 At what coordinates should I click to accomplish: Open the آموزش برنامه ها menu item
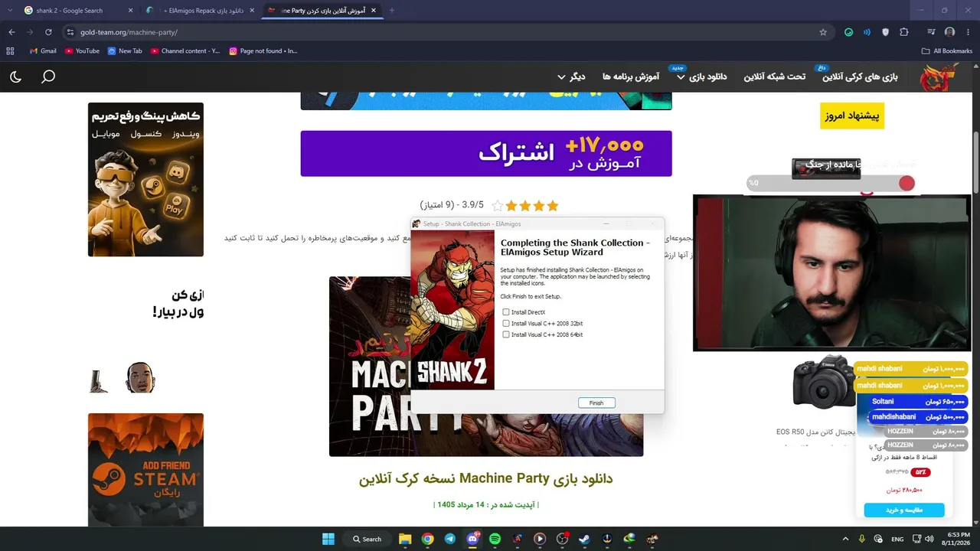[631, 77]
